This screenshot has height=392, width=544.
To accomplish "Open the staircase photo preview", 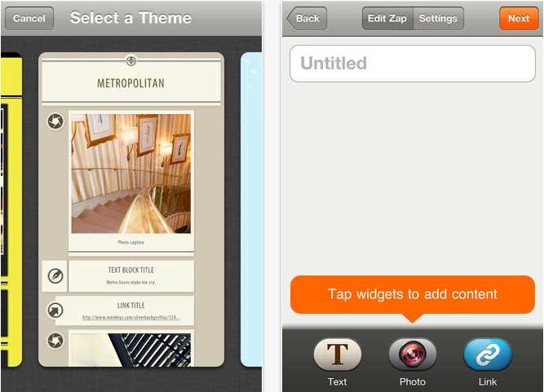I will tap(131, 174).
